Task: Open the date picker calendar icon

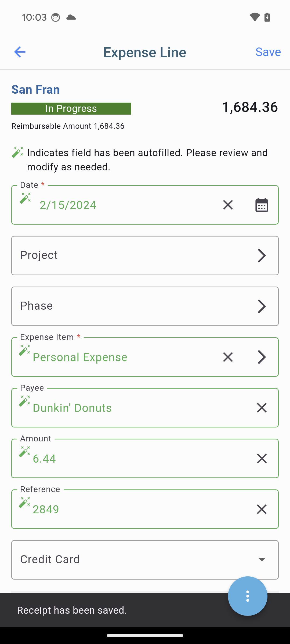Action: point(262,205)
